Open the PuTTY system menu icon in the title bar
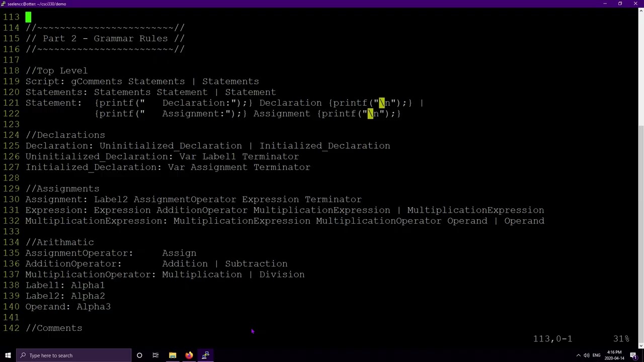This screenshot has width=644, height=362. 4,4
